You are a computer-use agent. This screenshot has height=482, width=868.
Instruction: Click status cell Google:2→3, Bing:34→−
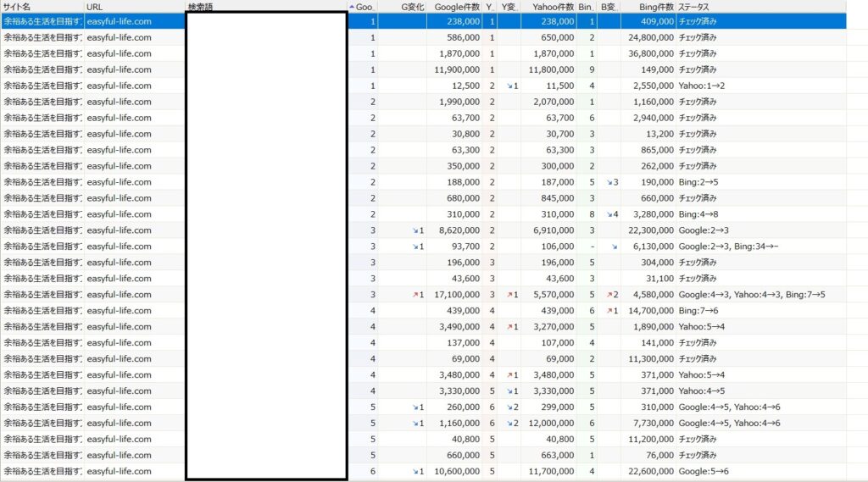coord(728,247)
